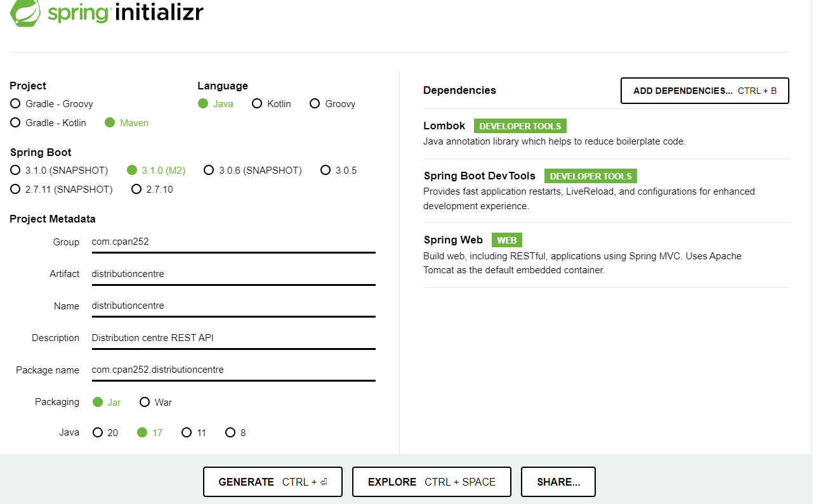
Task: Switch packaging to War
Action: tap(145, 402)
